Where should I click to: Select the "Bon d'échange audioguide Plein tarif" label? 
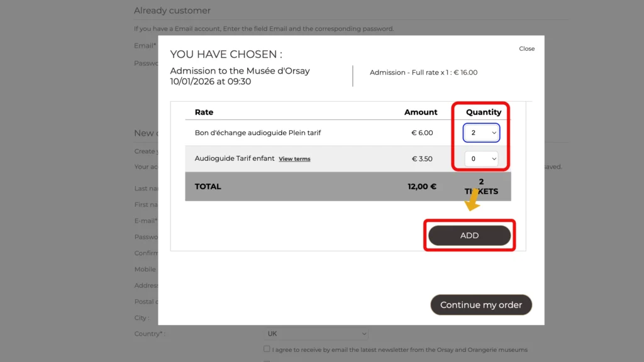258,133
